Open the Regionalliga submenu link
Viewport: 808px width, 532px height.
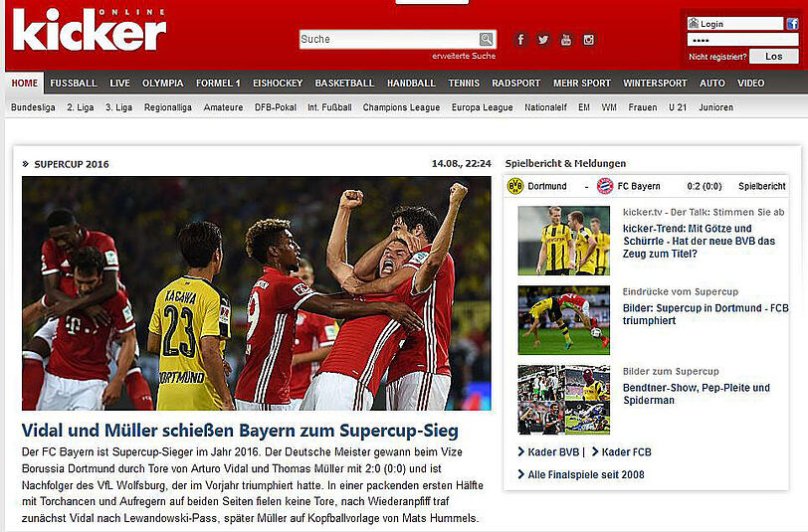(x=168, y=107)
